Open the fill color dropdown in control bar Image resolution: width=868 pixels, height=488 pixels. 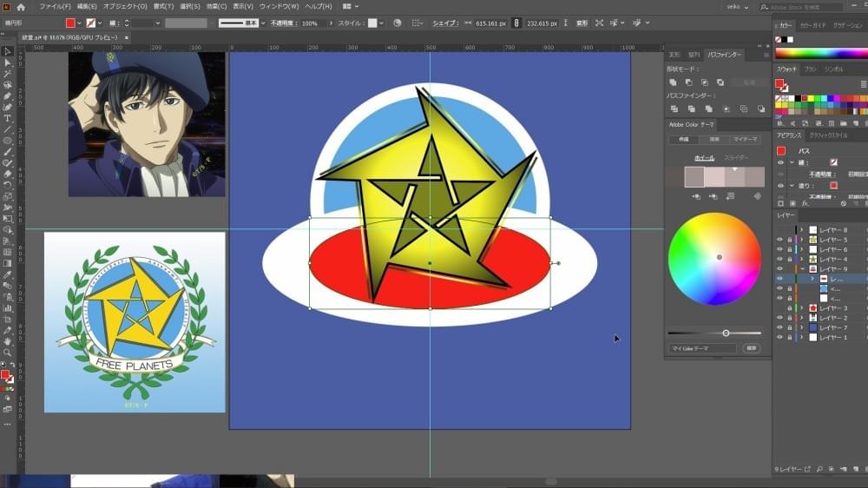[x=79, y=23]
